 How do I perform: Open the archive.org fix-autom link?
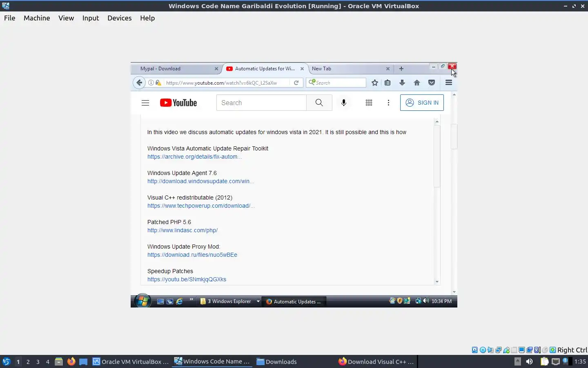[x=194, y=157]
